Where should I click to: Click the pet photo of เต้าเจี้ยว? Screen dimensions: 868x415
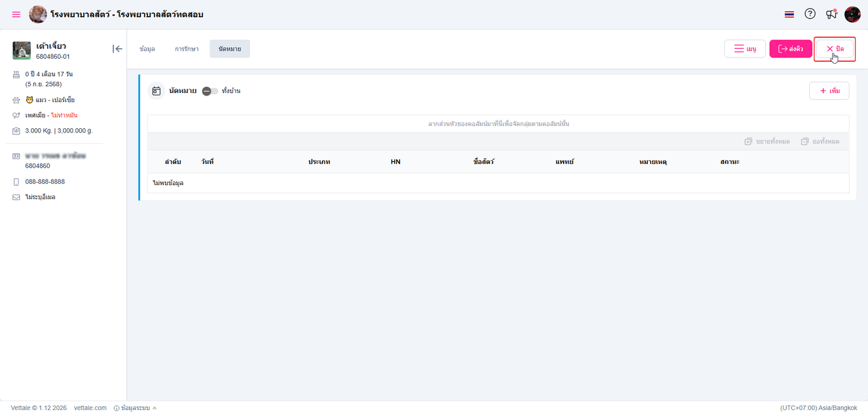(x=22, y=50)
